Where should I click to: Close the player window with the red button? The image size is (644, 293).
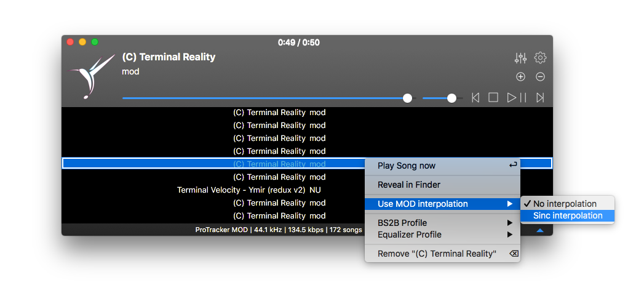tap(70, 42)
